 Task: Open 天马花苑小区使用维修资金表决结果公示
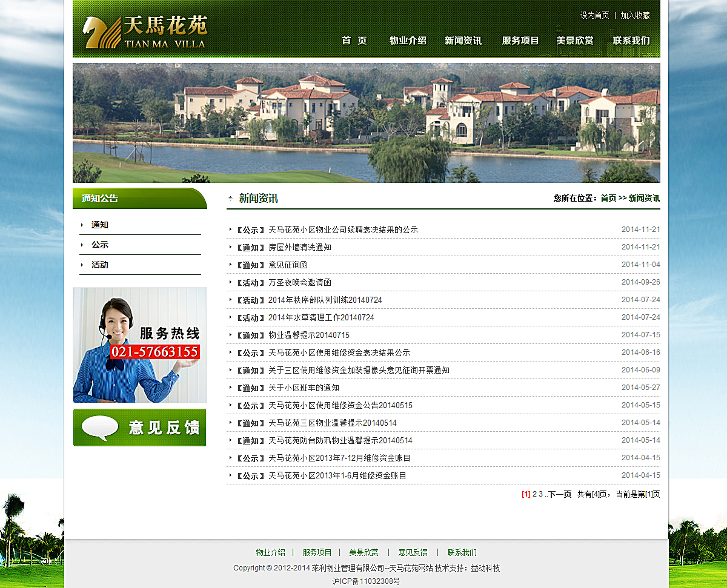pos(339,352)
